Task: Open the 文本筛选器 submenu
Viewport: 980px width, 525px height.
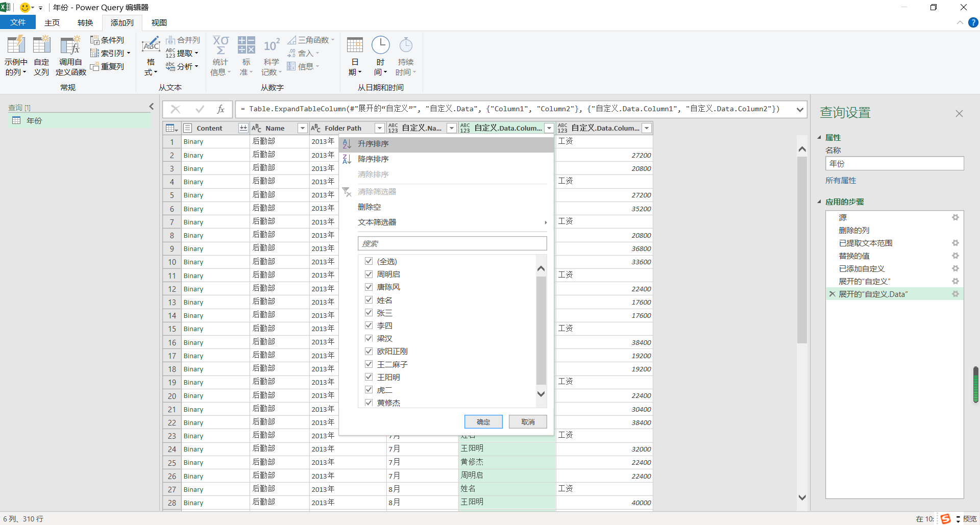Action: (447, 222)
